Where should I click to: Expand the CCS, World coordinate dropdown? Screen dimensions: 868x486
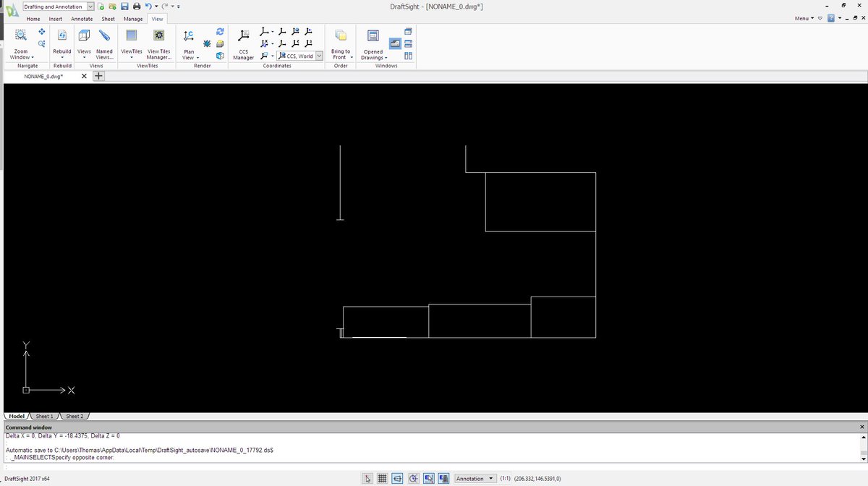[319, 56]
